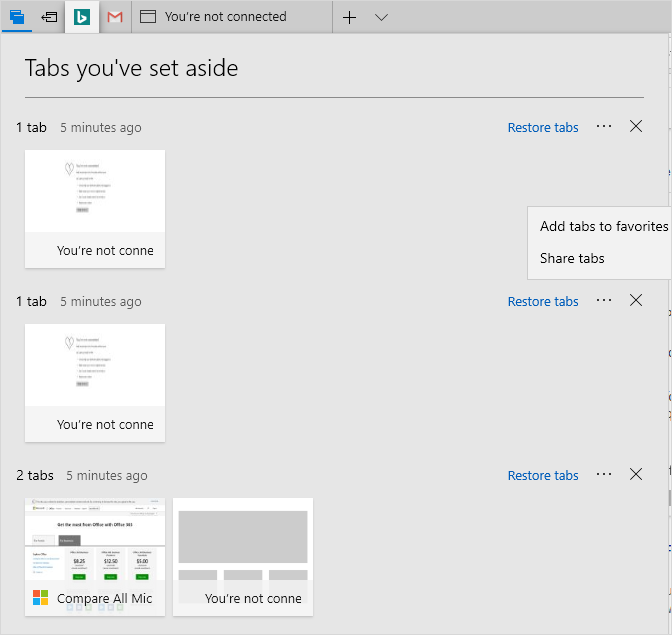Click the set these tabs aside icon
672x635 pixels.
[49, 17]
